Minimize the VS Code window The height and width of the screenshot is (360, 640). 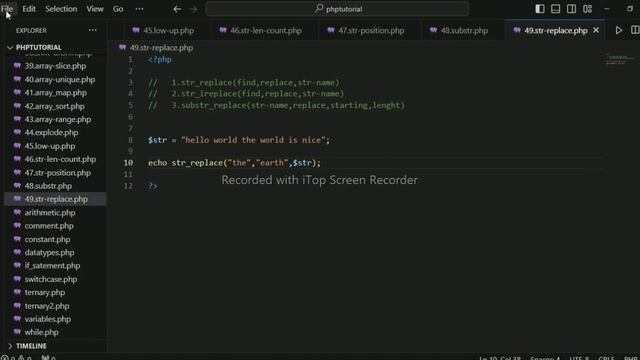point(607,9)
